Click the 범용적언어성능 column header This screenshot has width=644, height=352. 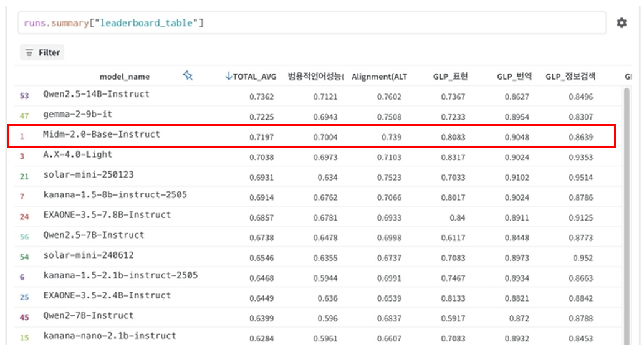315,76
